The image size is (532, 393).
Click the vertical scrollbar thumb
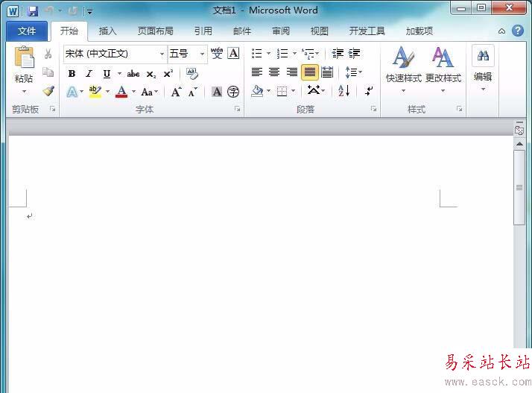tap(519, 187)
